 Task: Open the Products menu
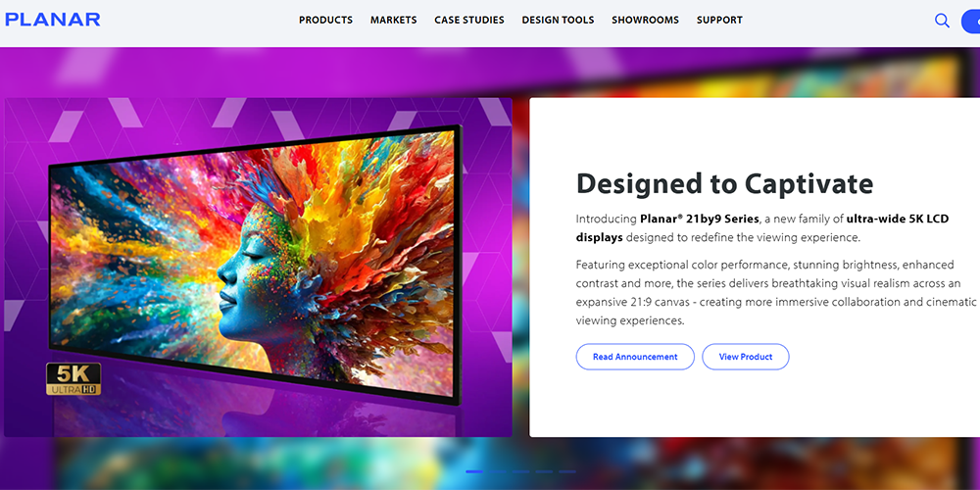tap(325, 20)
